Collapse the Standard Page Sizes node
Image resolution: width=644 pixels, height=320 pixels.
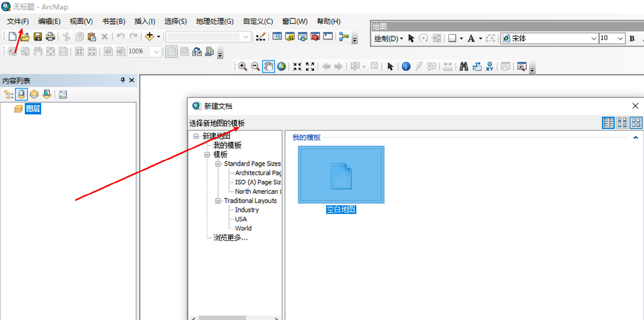tap(218, 164)
